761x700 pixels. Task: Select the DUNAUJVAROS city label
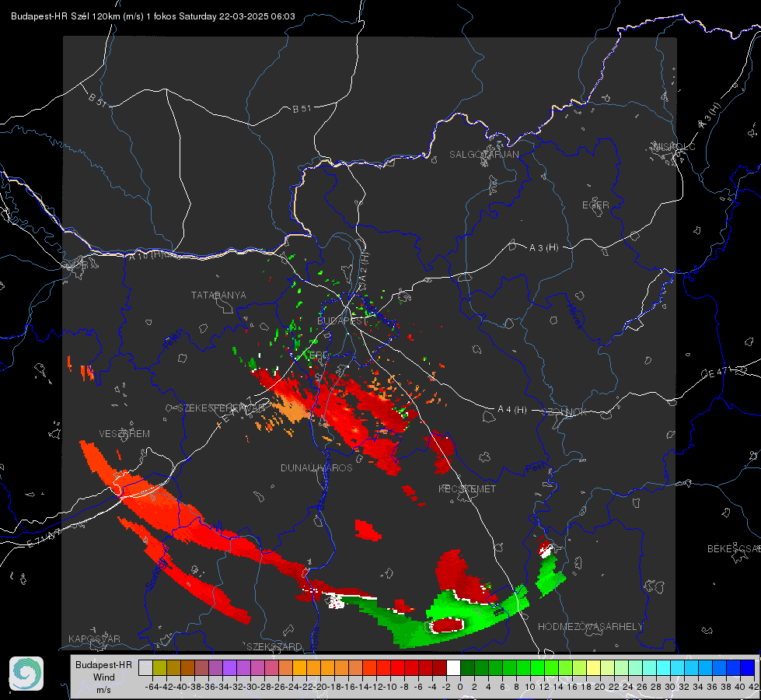316,467
